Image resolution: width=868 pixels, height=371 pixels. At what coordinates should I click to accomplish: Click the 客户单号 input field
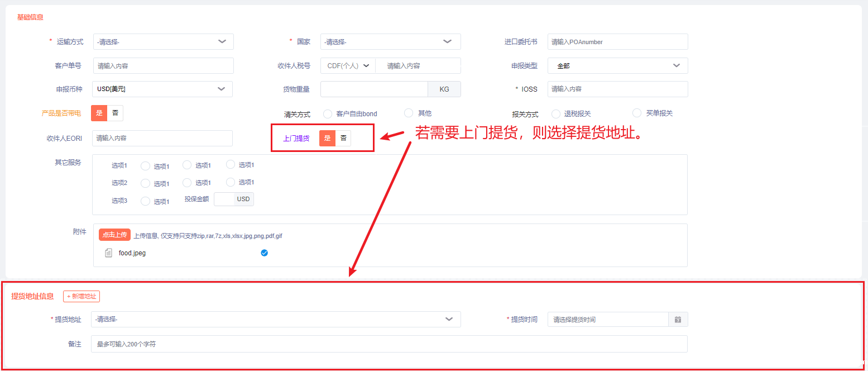(163, 65)
